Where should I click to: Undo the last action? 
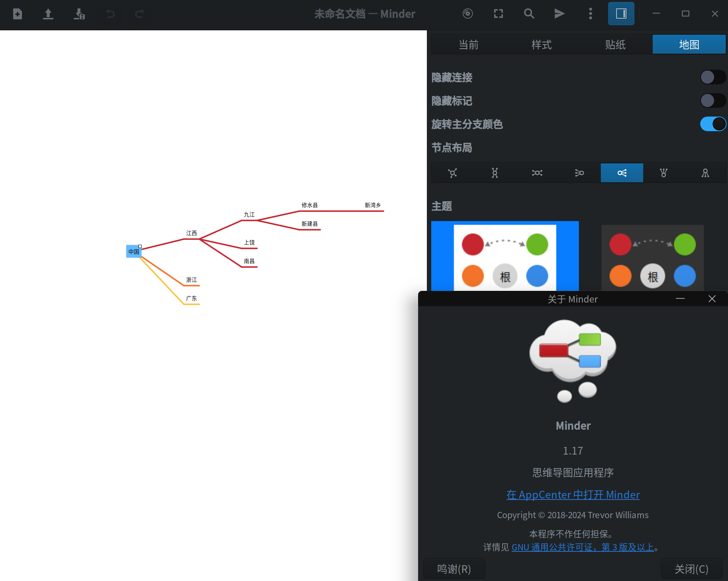click(x=110, y=14)
